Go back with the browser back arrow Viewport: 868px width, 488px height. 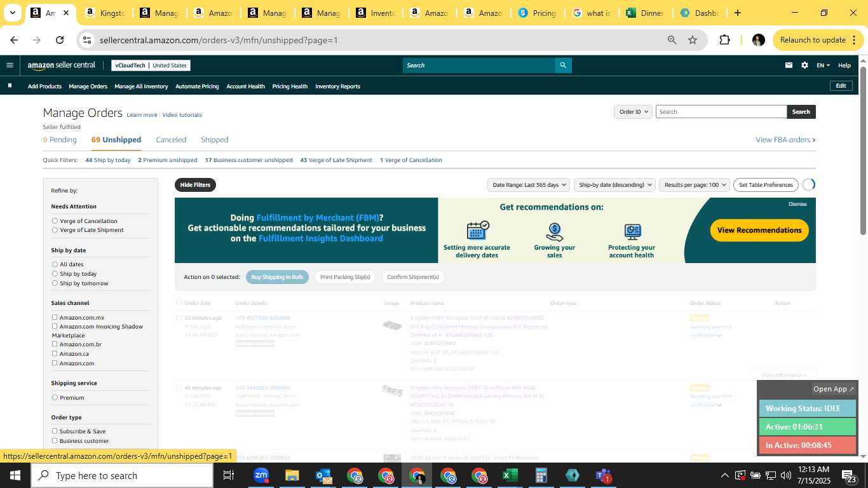(14, 40)
